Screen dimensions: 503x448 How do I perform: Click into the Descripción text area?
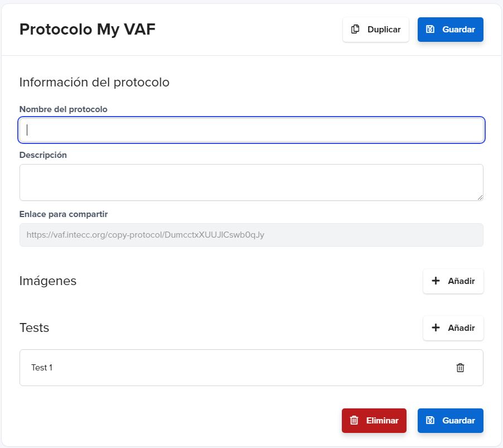click(x=251, y=182)
